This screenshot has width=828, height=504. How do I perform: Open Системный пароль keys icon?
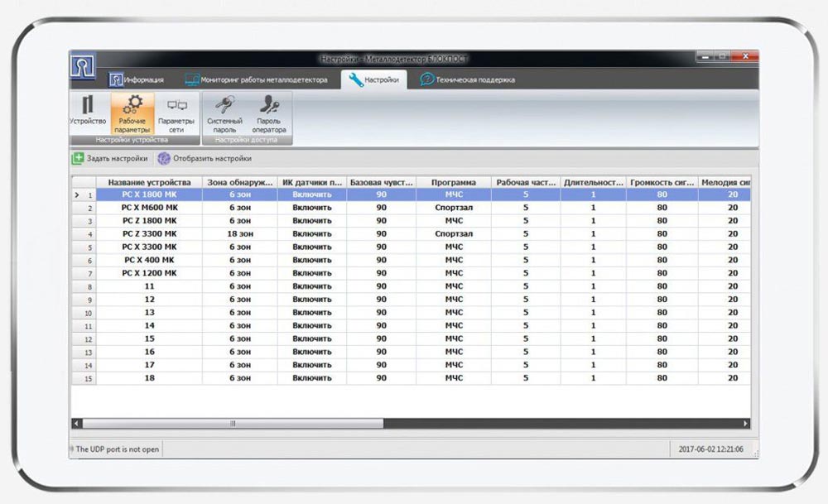(x=225, y=104)
